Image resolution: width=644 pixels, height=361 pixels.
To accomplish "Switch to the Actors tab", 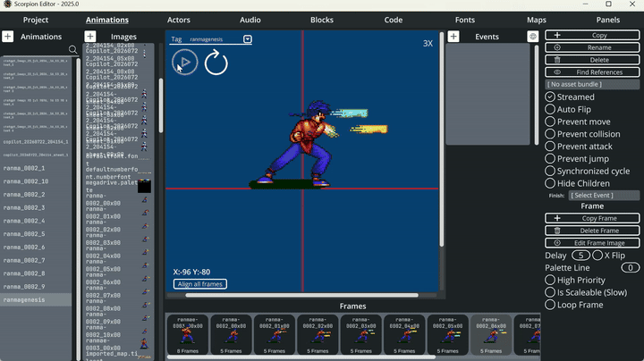I will (x=179, y=20).
